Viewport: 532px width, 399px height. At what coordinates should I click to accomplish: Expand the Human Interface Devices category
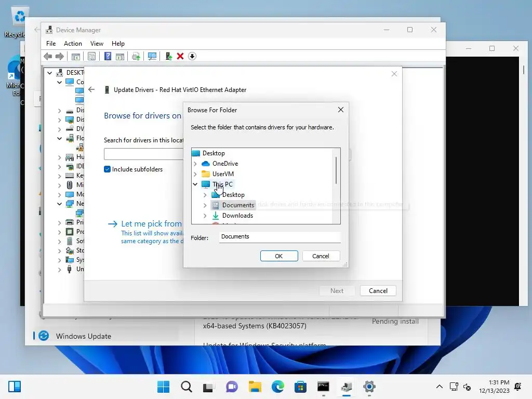[x=59, y=157]
